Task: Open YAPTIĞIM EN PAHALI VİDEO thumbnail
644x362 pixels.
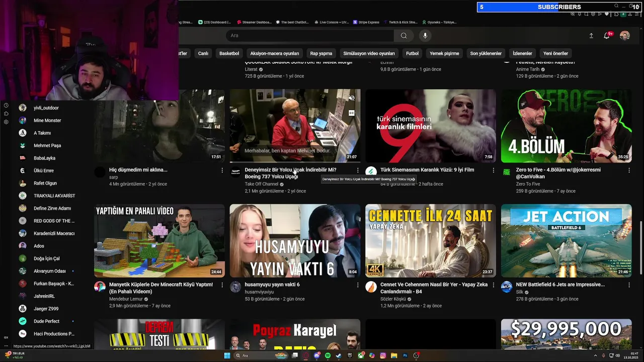Action: tap(159, 241)
